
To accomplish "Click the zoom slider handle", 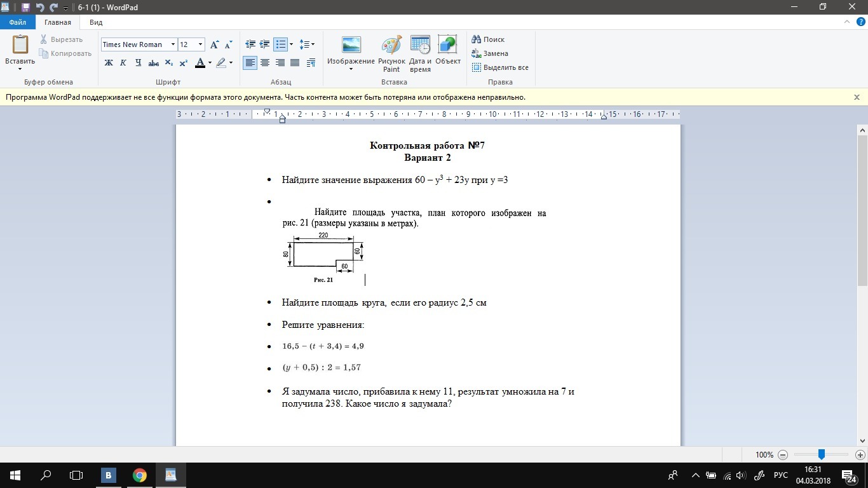I will [822, 454].
